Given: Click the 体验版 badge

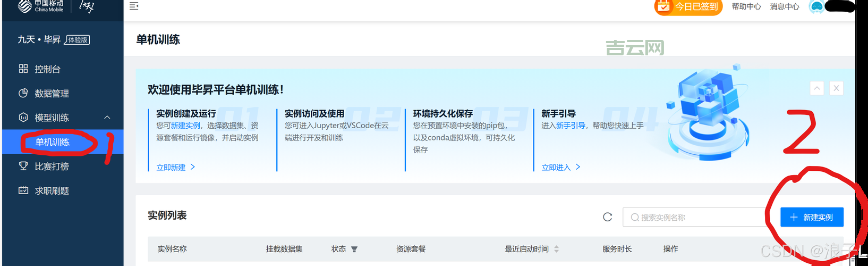Looking at the screenshot, I should pos(78,40).
